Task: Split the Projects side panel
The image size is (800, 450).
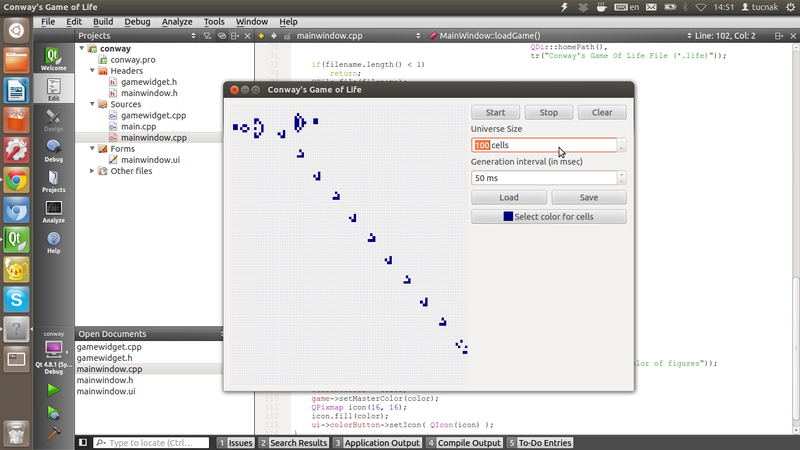Action: coord(235,36)
